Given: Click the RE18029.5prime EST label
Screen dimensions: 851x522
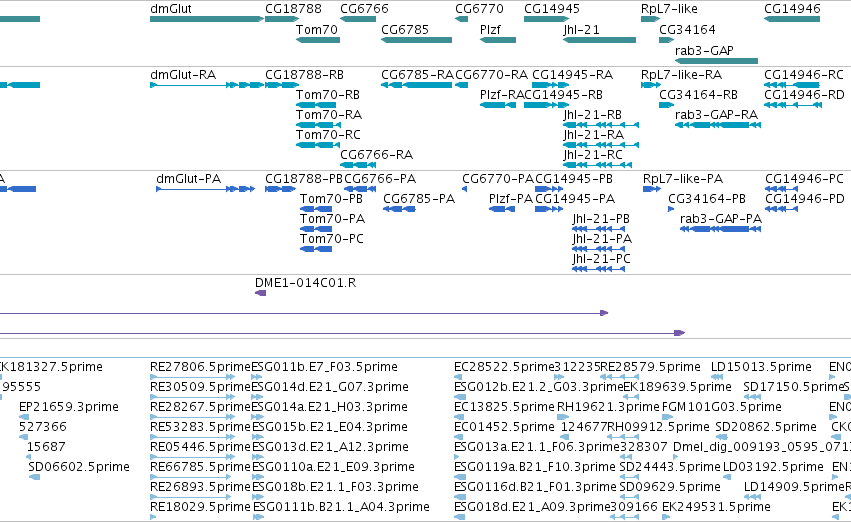Looking at the screenshot, I should coord(200,507).
